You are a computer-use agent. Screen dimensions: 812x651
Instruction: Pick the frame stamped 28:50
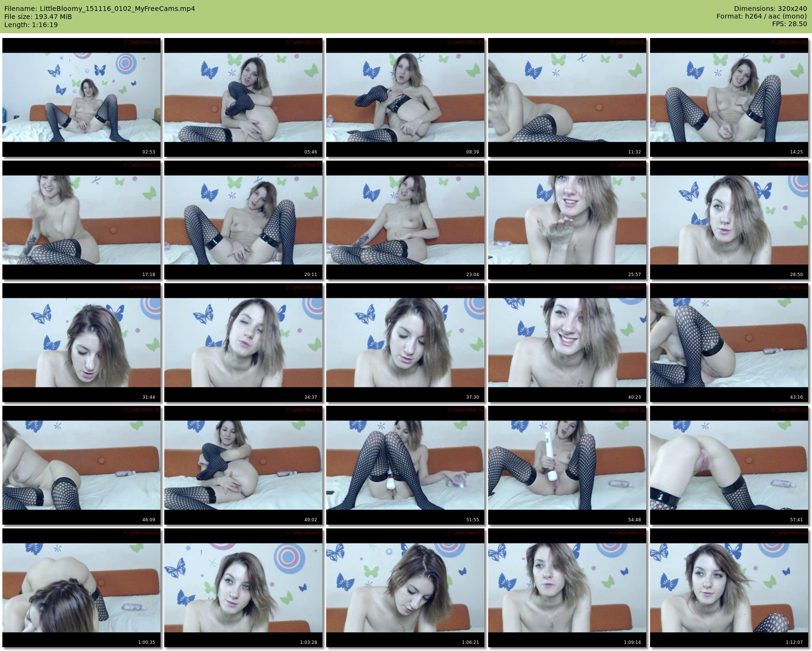(729, 220)
